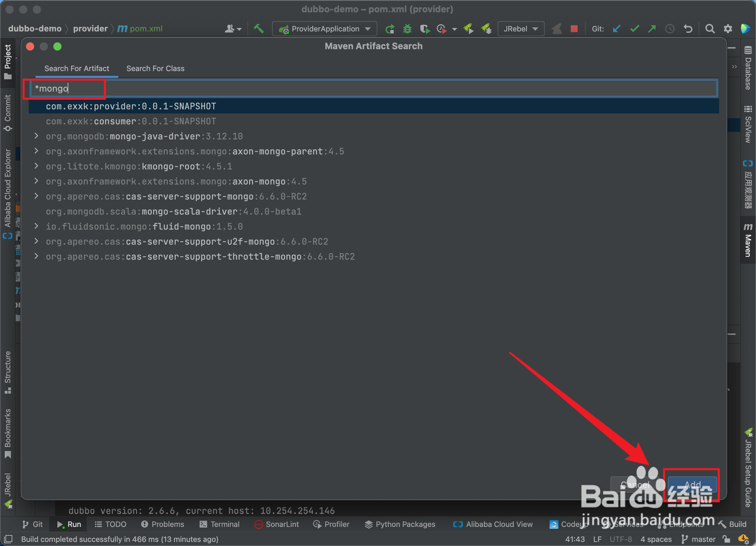
Task: Open IDE settings gear icon
Action: 728,29
